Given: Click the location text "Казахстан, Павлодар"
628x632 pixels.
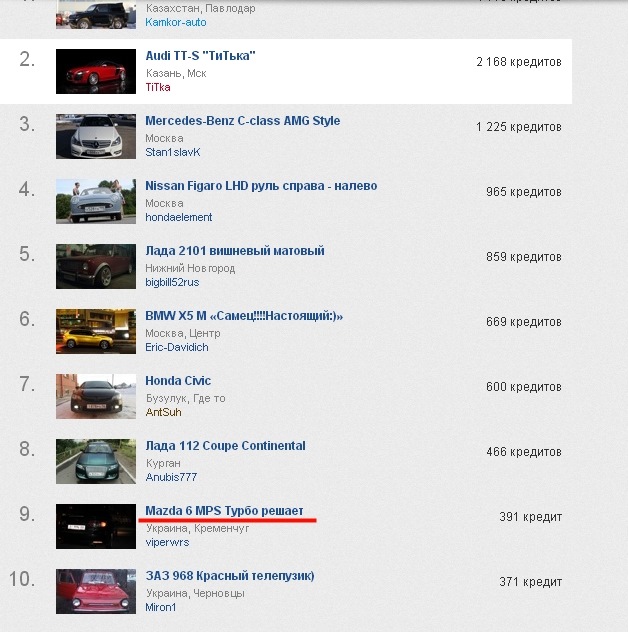Looking at the screenshot, I should pos(200,8).
